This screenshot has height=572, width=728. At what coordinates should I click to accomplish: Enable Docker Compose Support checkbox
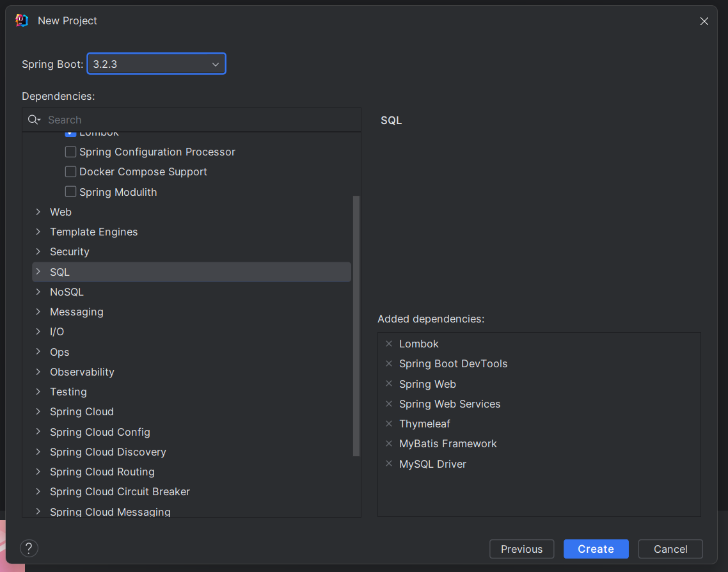tap(70, 171)
